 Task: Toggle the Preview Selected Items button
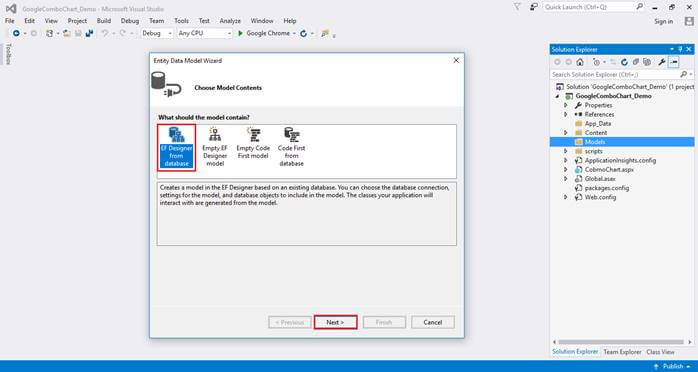click(673, 62)
